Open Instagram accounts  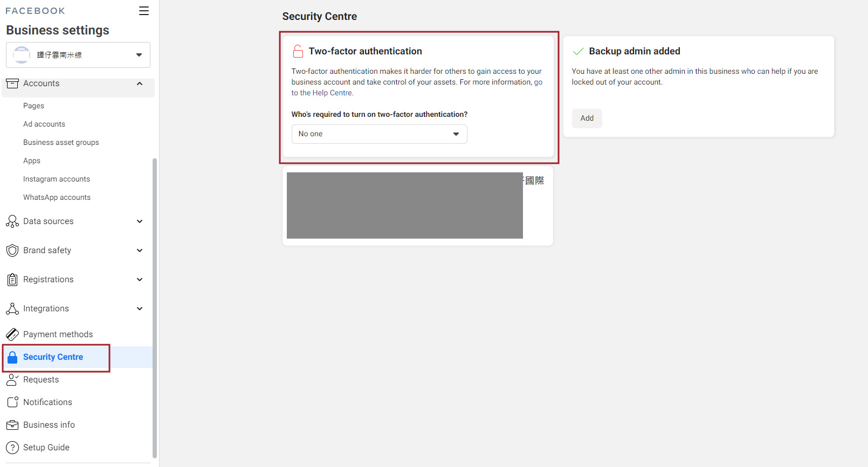pos(57,179)
